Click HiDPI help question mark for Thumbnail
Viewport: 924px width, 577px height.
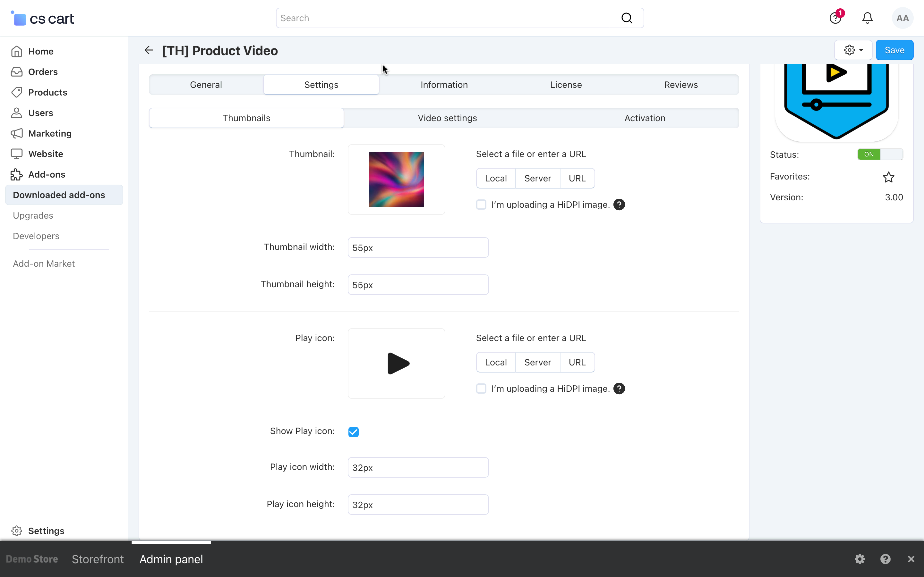click(x=619, y=205)
